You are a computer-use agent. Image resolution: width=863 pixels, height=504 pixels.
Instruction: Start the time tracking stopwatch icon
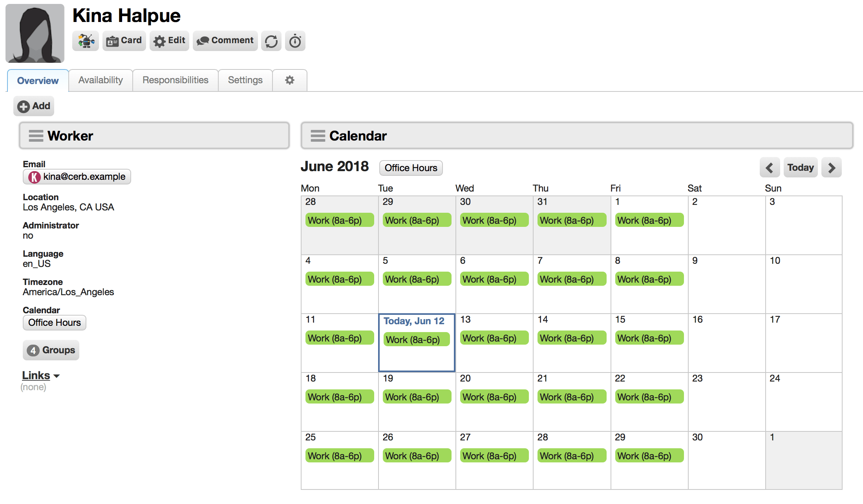coord(295,41)
